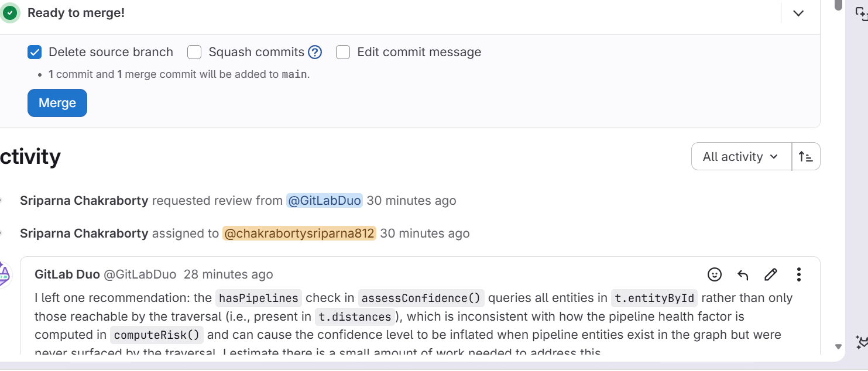Click top-right sidebar panel icon
The width and height of the screenshot is (868, 371).
pyautogui.click(x=862, y=15)
